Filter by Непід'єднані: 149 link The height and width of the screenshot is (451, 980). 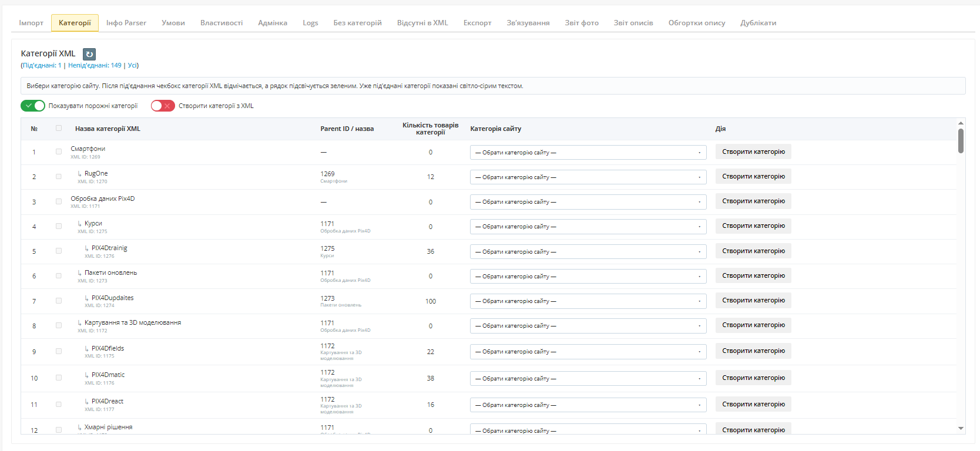[x=95, y=65]
